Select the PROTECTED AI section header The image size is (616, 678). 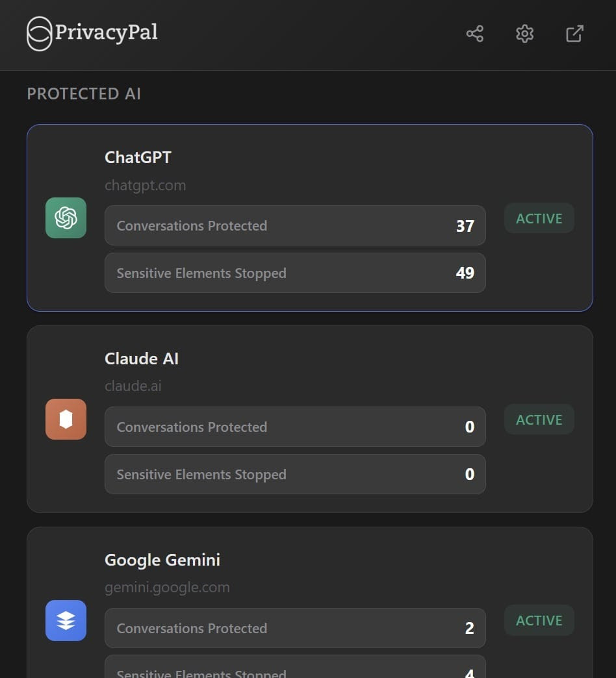click(x=84, y=94)
